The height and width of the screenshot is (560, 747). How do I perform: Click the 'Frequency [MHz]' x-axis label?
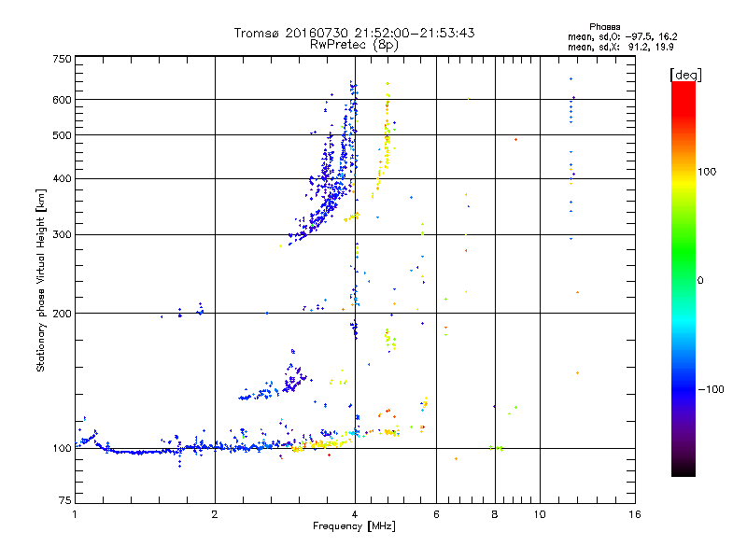click(x=354, y=526)
